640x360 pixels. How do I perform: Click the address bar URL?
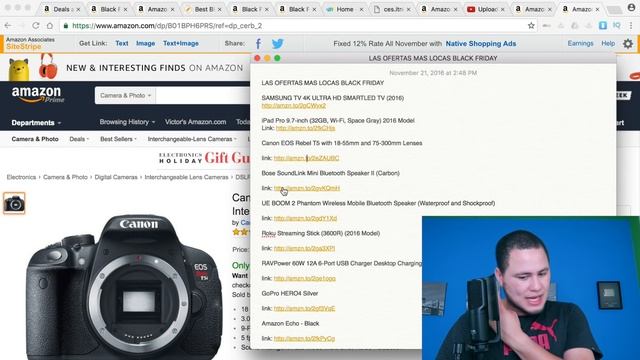[x=167, y=26]
